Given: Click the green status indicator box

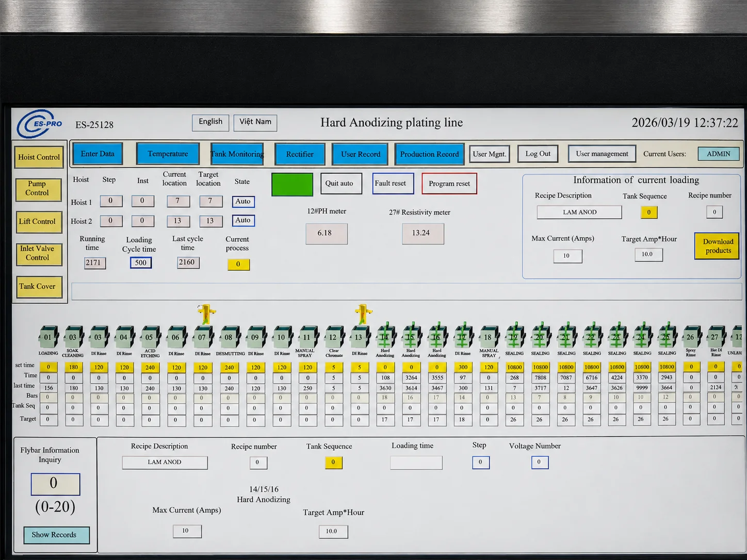Looking at the screenshot, I should [292, 184].
